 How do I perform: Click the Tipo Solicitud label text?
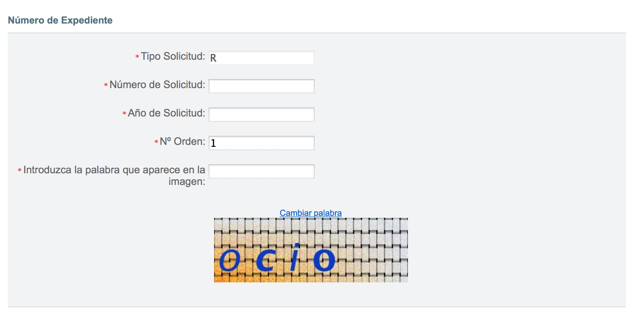click(x=173, y=56)
